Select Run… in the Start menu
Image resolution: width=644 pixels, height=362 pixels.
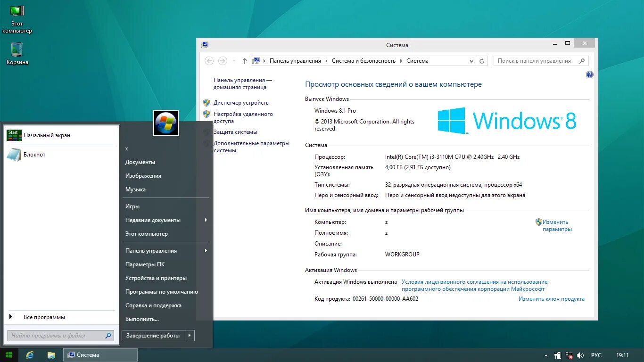(x=142, y=319)
